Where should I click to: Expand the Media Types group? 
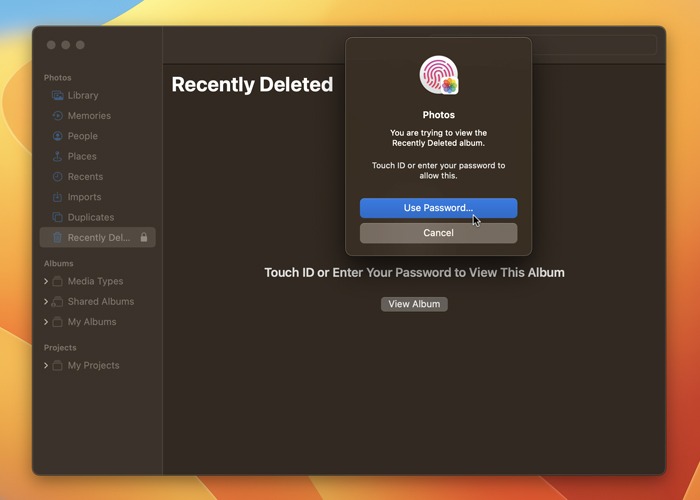pyautogui.click(x=46, y=281)
